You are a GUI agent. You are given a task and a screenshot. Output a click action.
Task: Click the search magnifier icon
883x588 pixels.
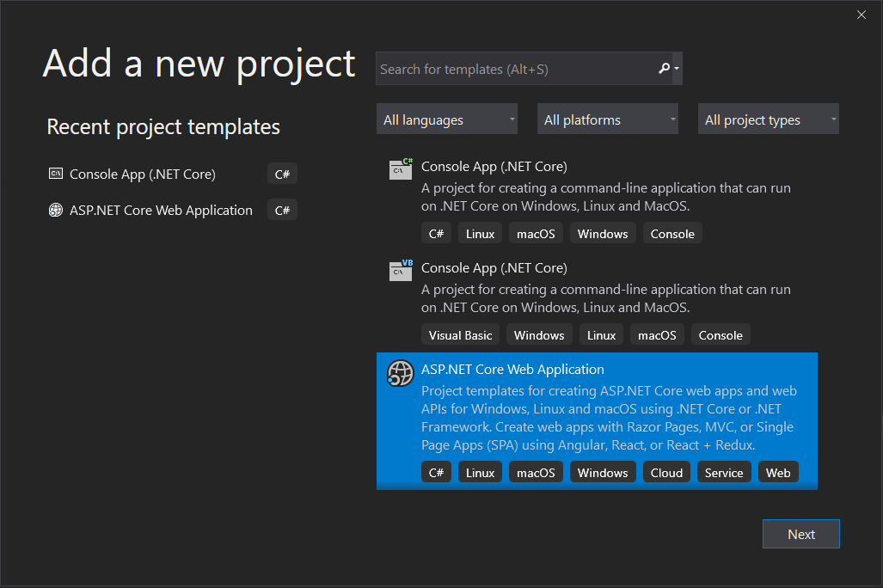click(665, 69)
